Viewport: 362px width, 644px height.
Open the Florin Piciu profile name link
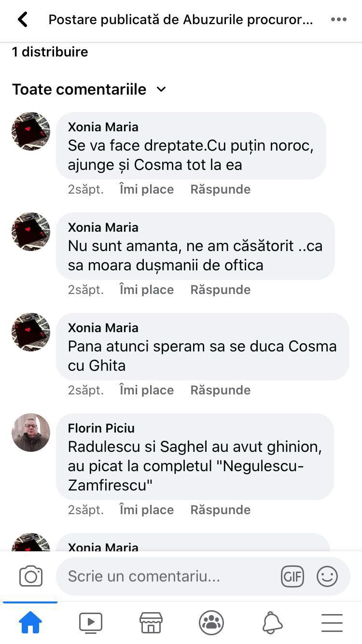tap(101, 428)
